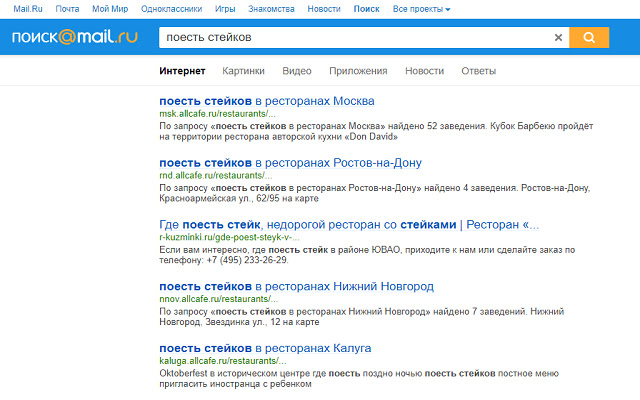The image size is (640, 400).
Task: Open Mail.Ru in the top navigation
Action: (x=28, y=9)
